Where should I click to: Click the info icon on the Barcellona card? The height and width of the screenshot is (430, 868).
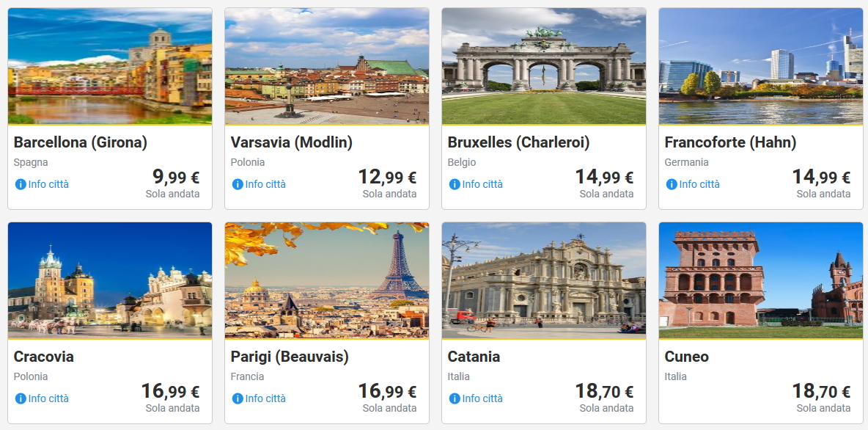[x=21, y=184]
